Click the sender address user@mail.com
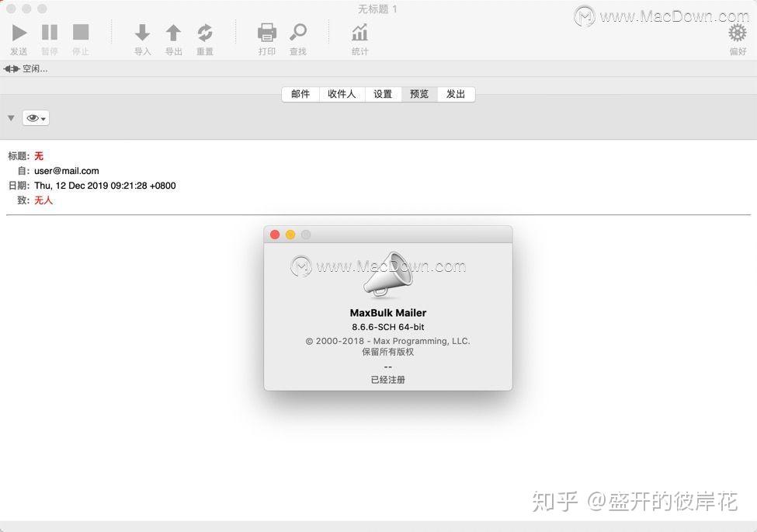 [67, 171]
